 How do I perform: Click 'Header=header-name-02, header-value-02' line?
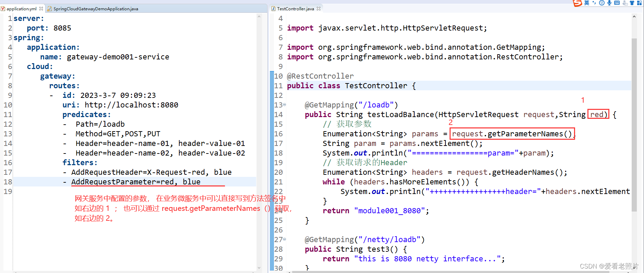point(160,153)
